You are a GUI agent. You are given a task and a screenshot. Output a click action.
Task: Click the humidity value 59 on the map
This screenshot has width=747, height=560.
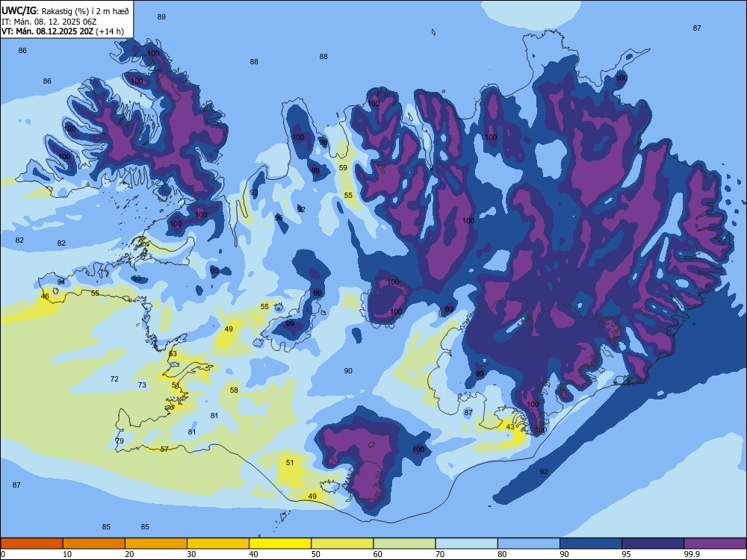(343, 167)
